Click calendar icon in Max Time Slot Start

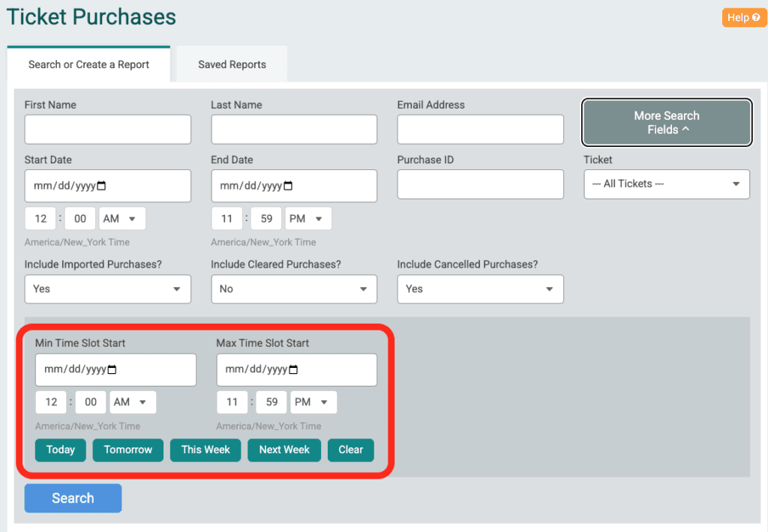(x=294, y=369)
